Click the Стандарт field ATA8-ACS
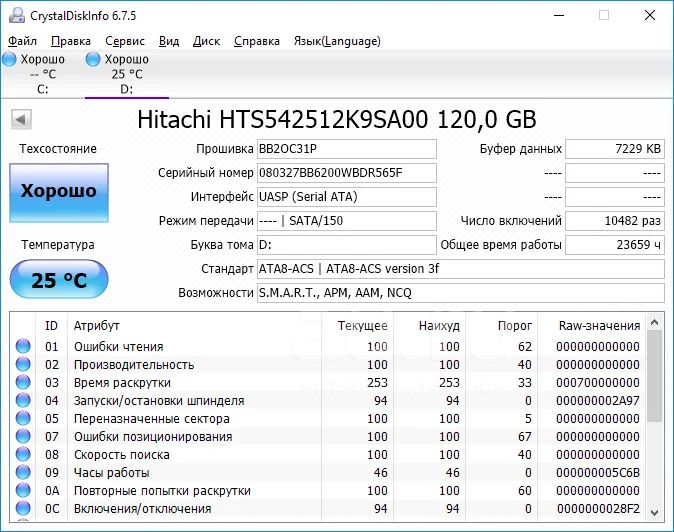The image size is (674, 532). click(x=461, y=269)
